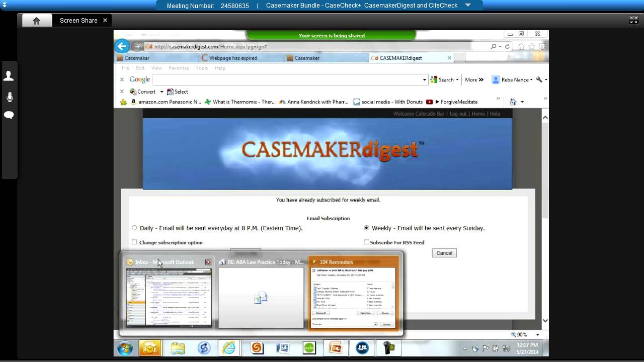Toggle the microphone icon in sidebar
Viewport: 644px width, 362px height.
click(x=9, y=97)
